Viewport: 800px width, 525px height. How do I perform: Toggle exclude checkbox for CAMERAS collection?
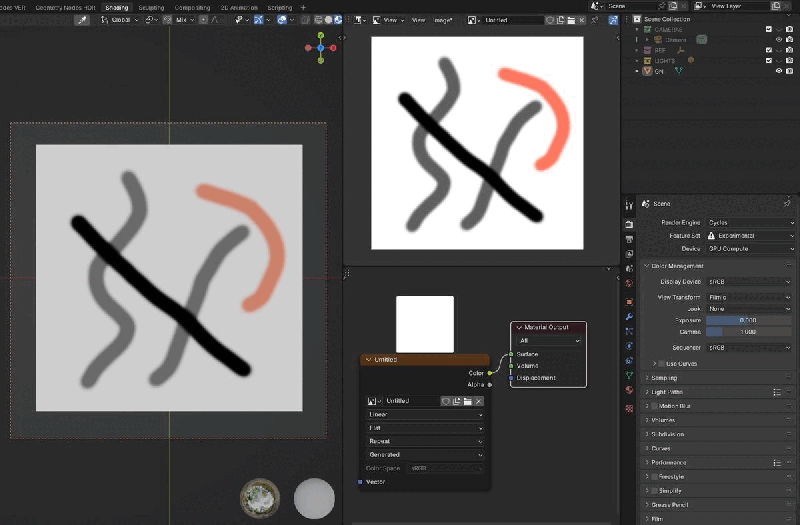[x=768, y=29]
